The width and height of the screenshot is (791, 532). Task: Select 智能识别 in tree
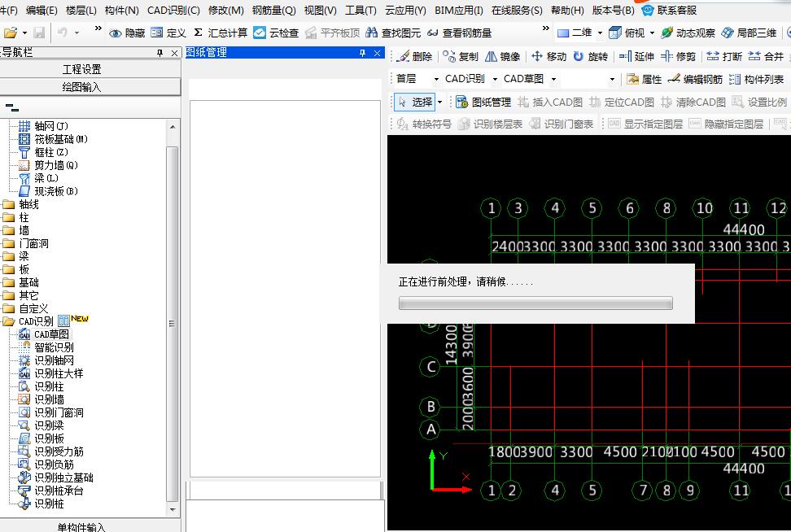point(54,347)
